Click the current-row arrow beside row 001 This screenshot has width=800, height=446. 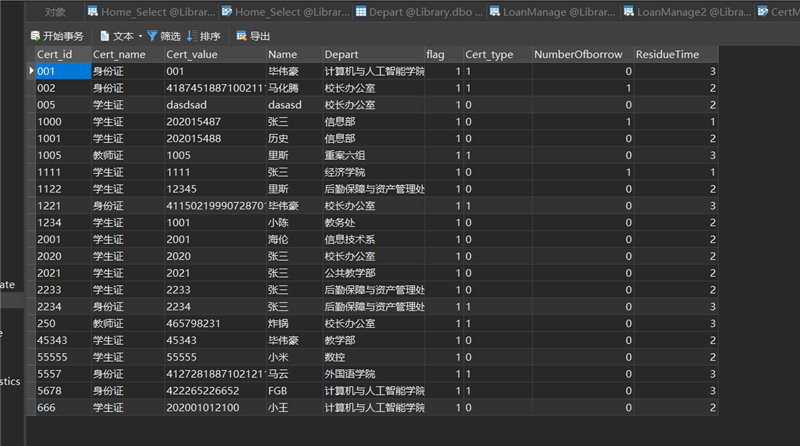tap(30, 72)
